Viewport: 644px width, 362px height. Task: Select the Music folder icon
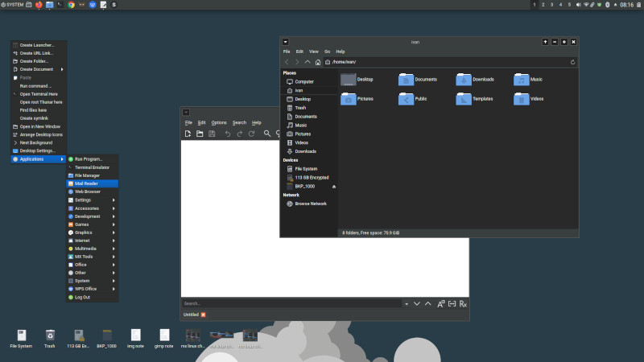521,79
